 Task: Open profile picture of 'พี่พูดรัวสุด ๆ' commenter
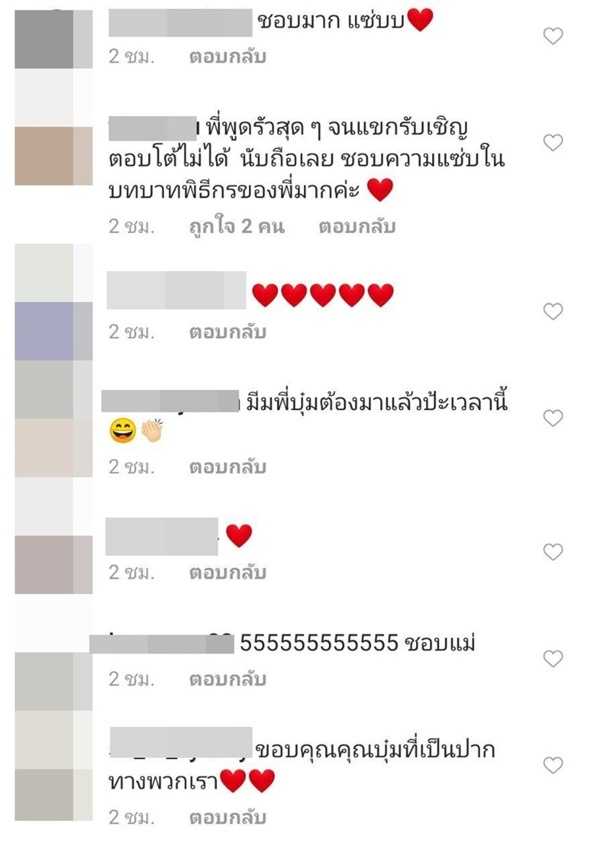(x=53, y=156)
